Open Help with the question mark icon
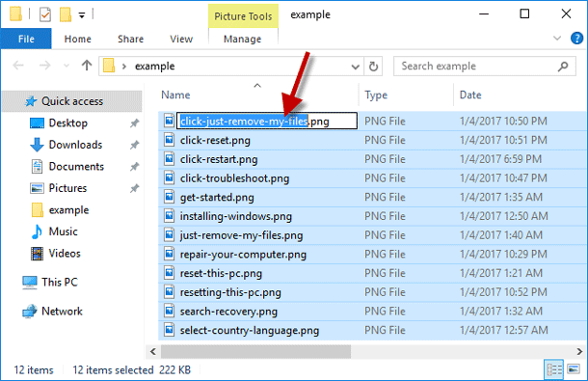The image size is (588, 381). coord(576,39)
